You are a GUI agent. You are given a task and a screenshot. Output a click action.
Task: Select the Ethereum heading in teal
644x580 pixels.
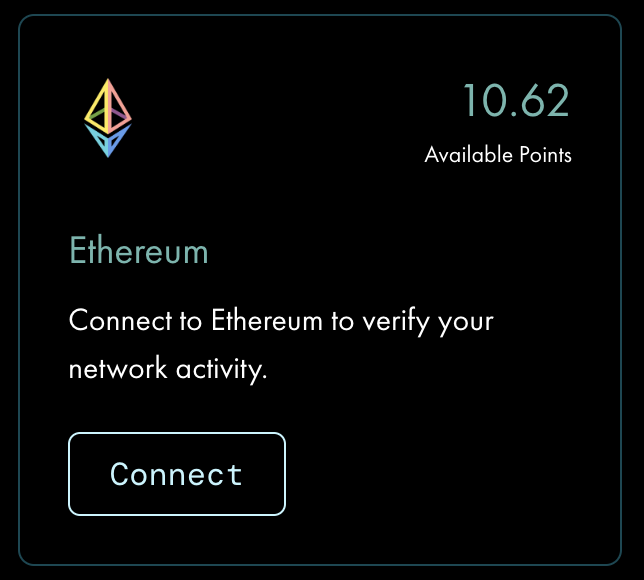point(139,250)
